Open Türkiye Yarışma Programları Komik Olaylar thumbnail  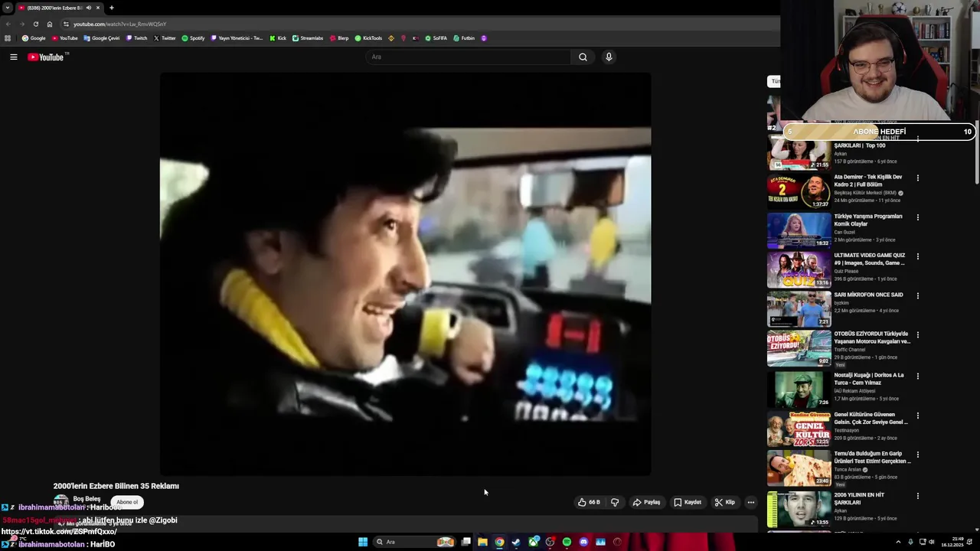click(x=799, y=230)
